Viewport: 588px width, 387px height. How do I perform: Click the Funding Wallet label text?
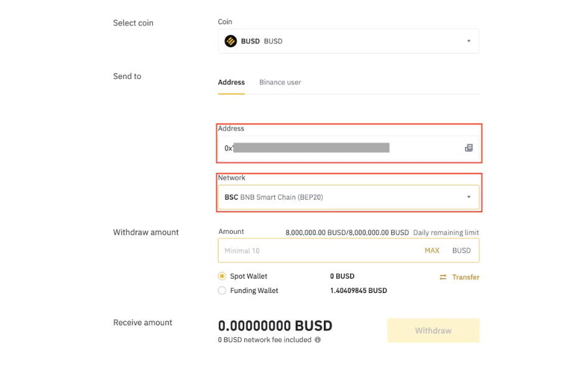click(x=254, y=291)
